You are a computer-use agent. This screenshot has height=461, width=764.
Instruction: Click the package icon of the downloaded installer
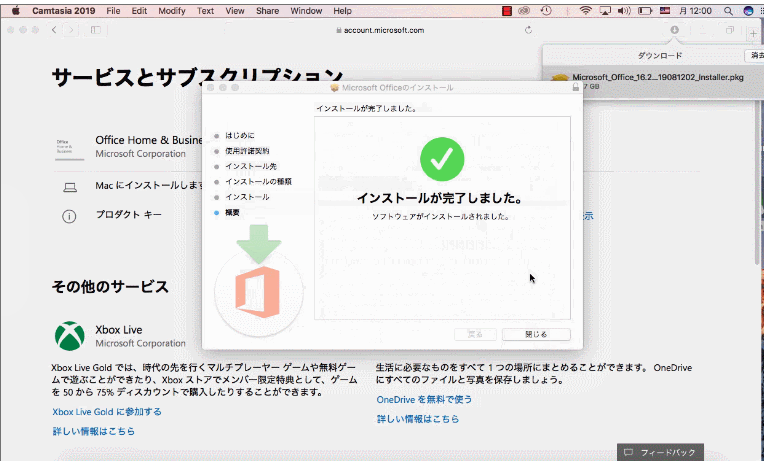click(560, 78)
